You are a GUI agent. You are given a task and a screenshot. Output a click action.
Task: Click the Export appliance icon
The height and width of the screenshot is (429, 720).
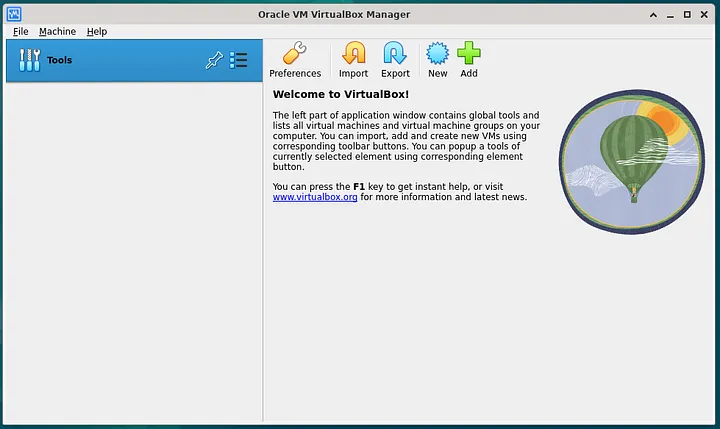[x=395, y=60]
